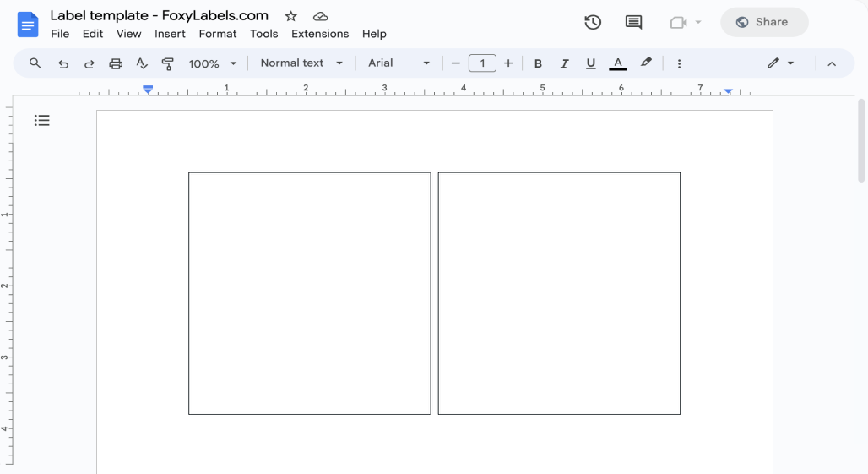Screen dimensions: 868x474
Task: Rename the document title
Action: click(x=160, y=15)
